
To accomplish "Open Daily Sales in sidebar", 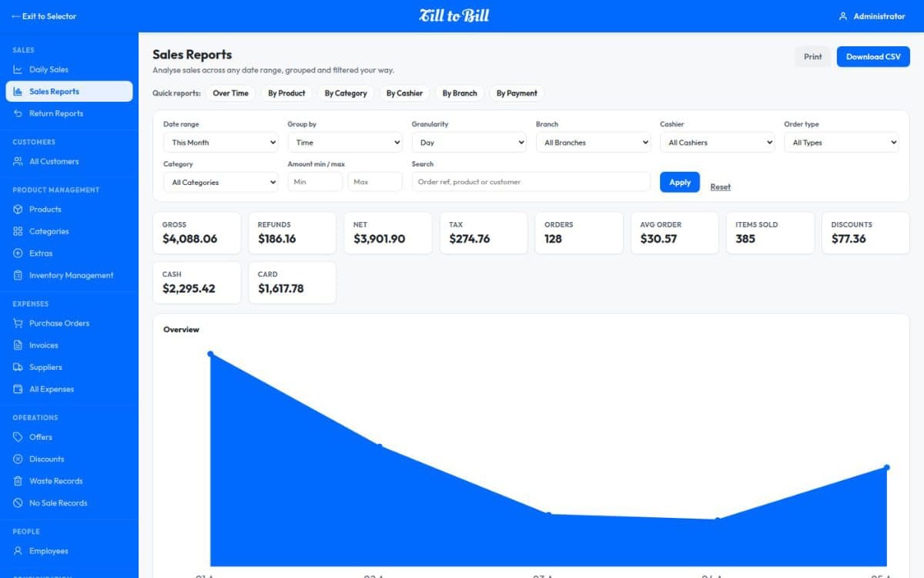I will (x=69, y=69).
